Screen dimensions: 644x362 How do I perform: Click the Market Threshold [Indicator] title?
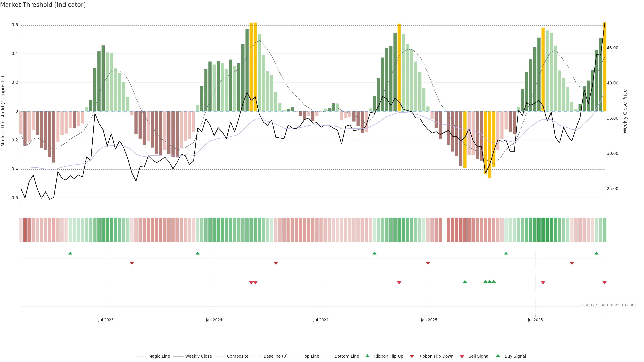coord(43,5)
